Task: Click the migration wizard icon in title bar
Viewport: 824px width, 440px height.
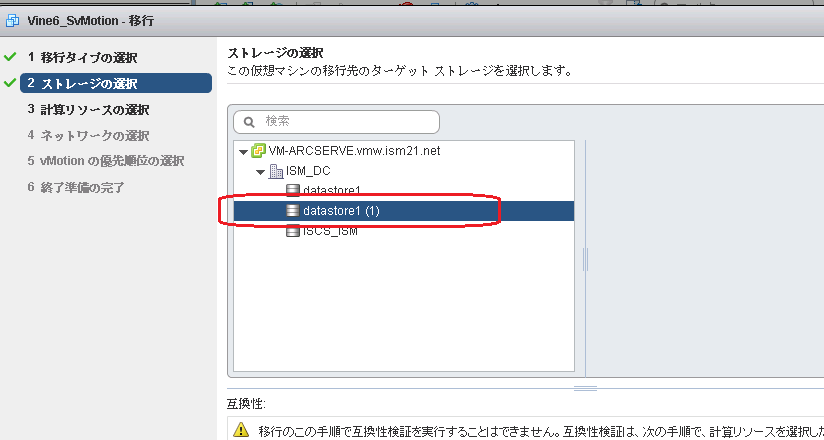Action: click(x=11, y=20)
